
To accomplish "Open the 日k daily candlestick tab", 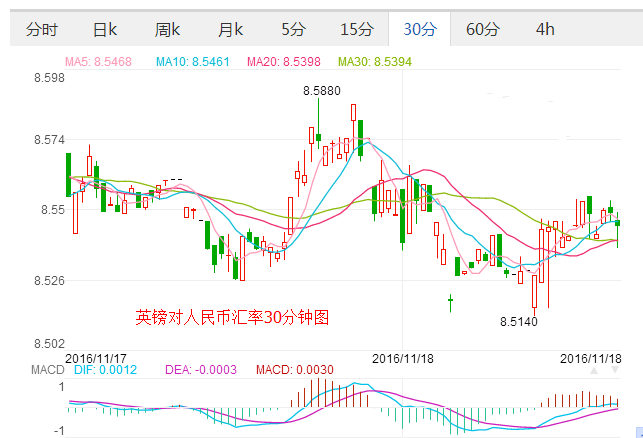I will (105, 30).
